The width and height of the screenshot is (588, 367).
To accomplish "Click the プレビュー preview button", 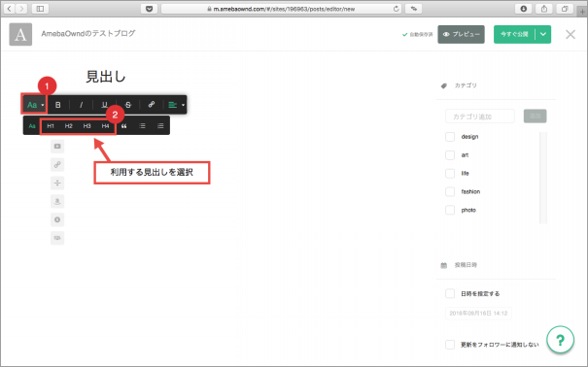I will [462, 34].
